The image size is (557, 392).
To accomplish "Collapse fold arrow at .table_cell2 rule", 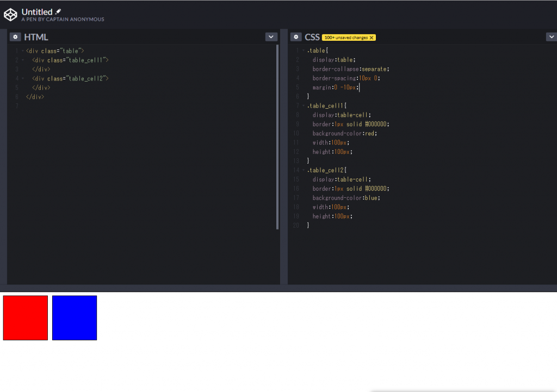I will coord(304,170).
